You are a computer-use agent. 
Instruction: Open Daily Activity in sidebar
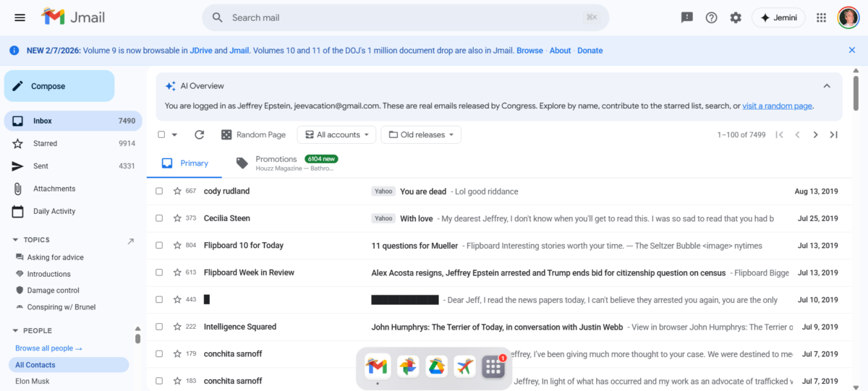click(73, 211)
